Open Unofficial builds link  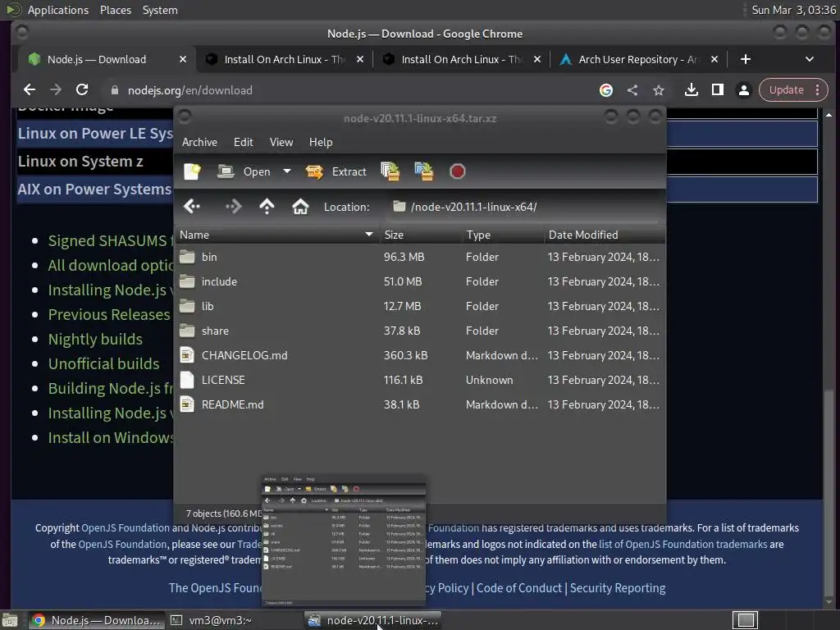pyautogui.click(x=104, y=363)
